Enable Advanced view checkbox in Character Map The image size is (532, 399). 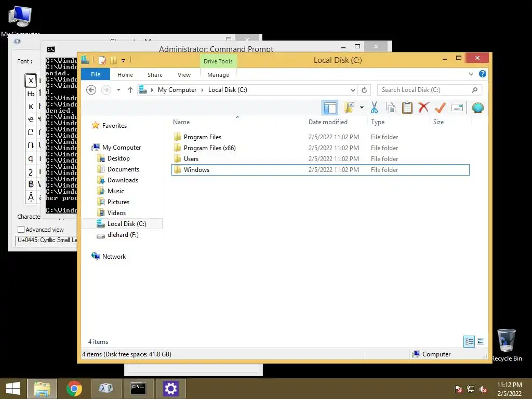point(21,230)
